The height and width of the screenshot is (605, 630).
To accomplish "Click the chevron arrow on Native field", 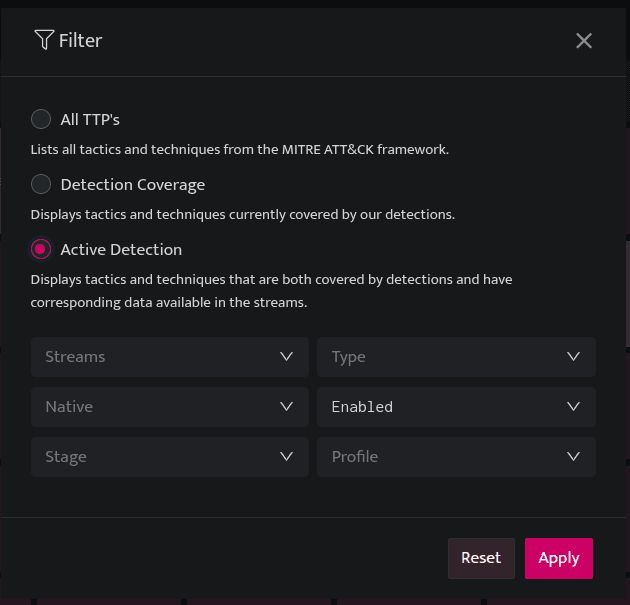I will click(x=286, y=407).
